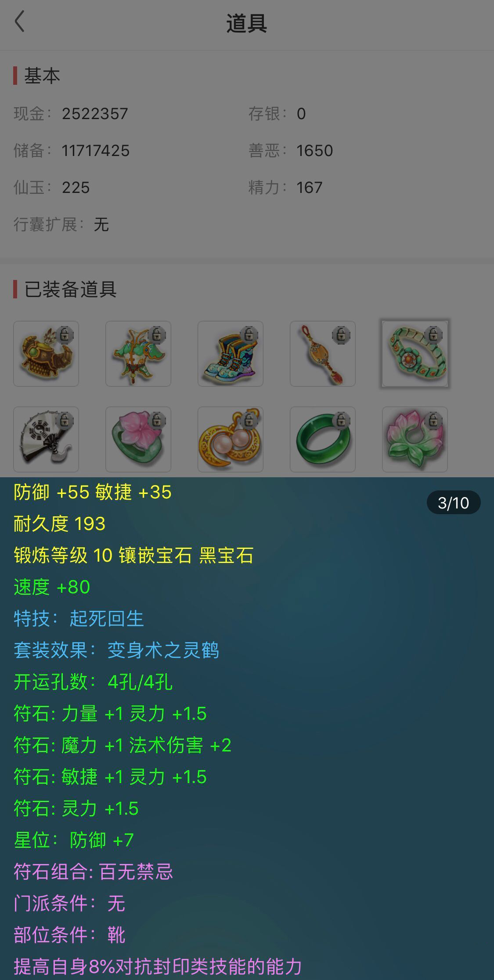Select the golden pearl earring item
The image size is (494, 980).
point(231,439)
